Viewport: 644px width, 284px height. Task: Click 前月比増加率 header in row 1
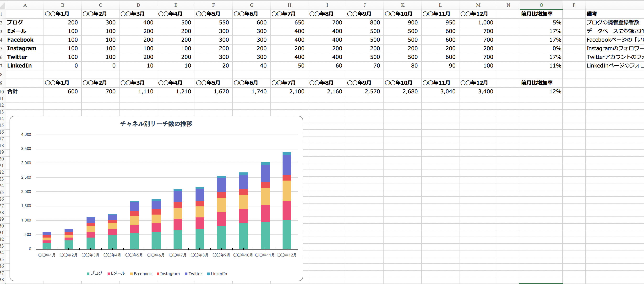pos(541,14)
